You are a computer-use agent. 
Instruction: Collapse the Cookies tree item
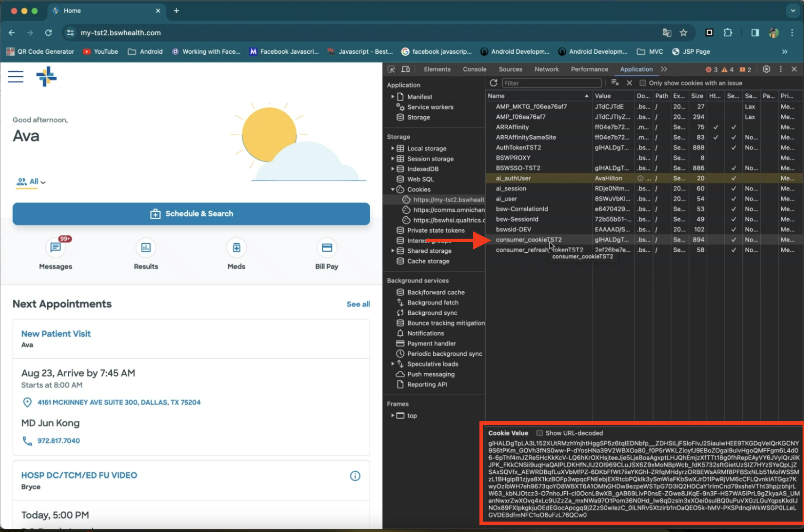tap(393, 189)
